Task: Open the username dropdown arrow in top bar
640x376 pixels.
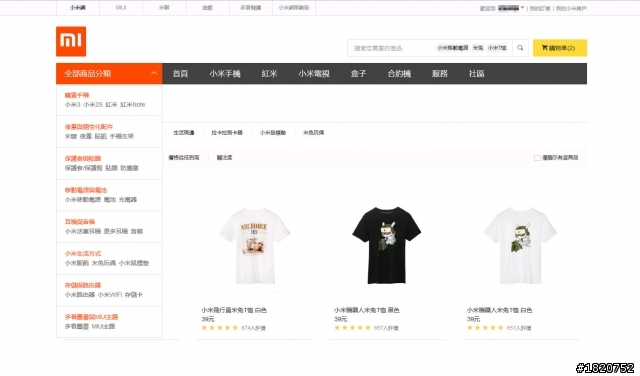Action: coord(522,8)
